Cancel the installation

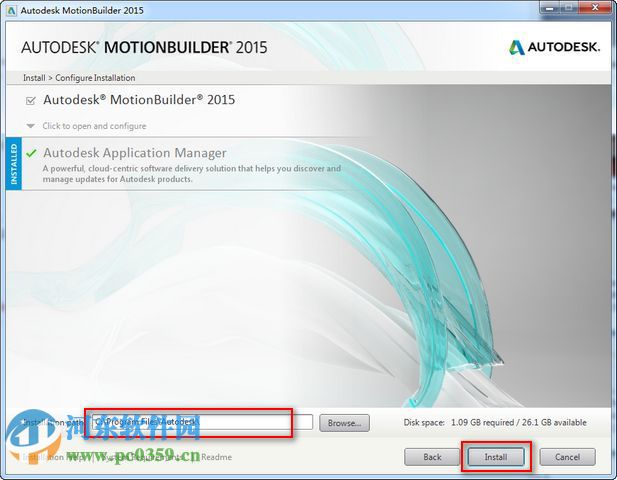pos(567,457)
